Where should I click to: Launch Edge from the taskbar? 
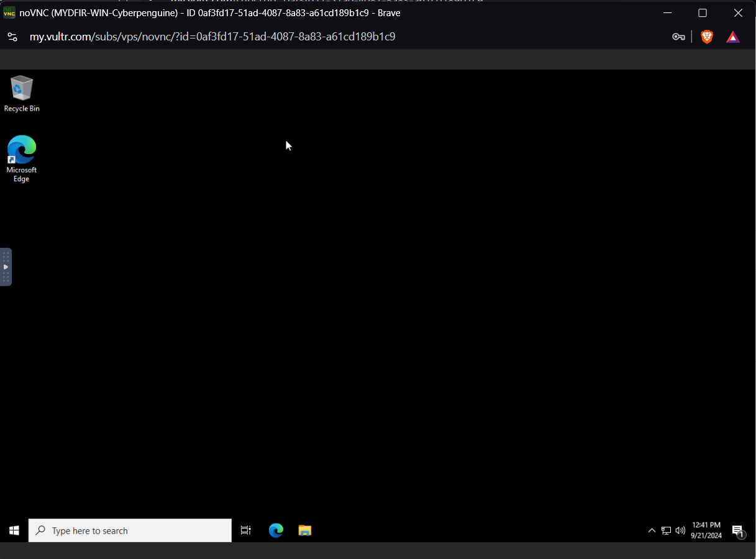tap(276, 530)
